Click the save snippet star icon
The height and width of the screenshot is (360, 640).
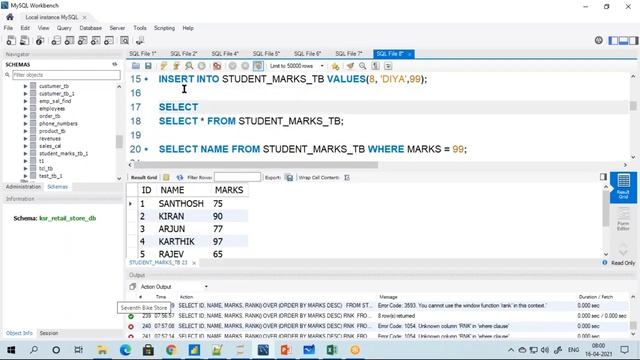[x=335, y=66]
